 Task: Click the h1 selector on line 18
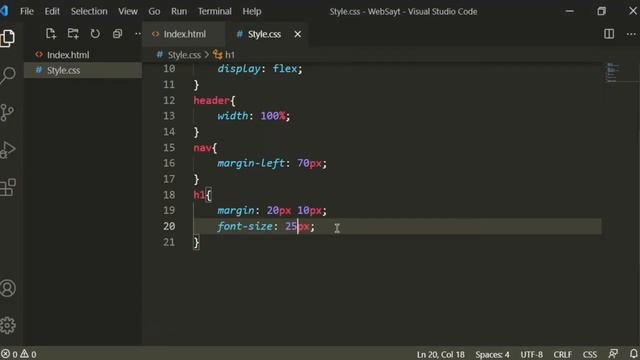(x=199, y=195)
